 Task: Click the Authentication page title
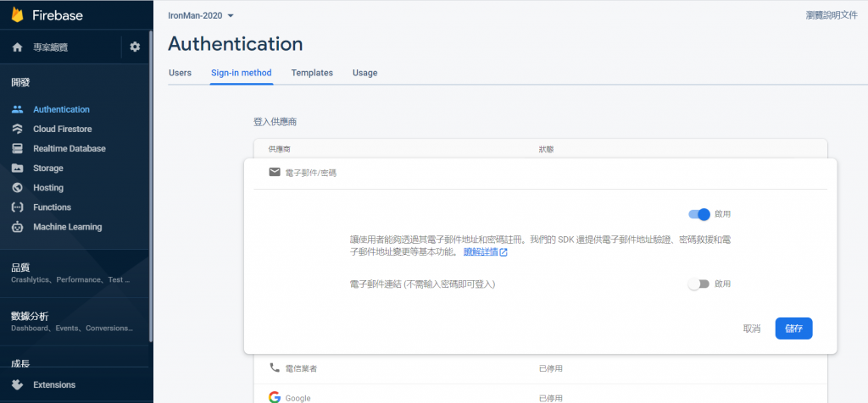[236, 44]
